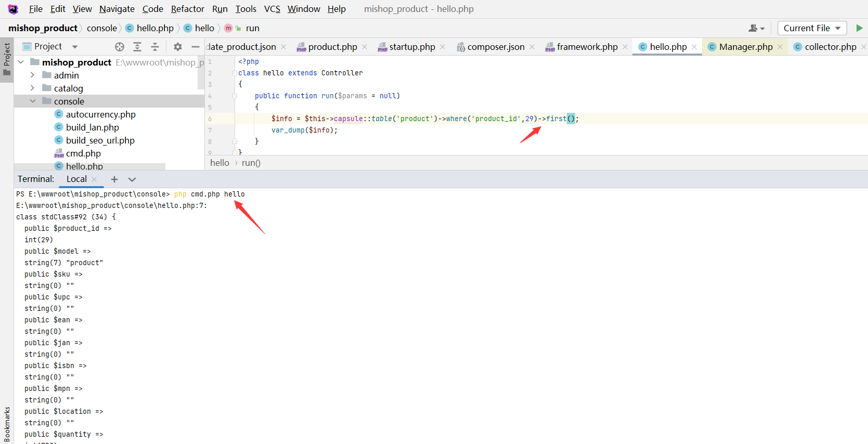Collapse the mishop_product root folder
The width and height of the screenshot is (868, 444).
point(21,62)
